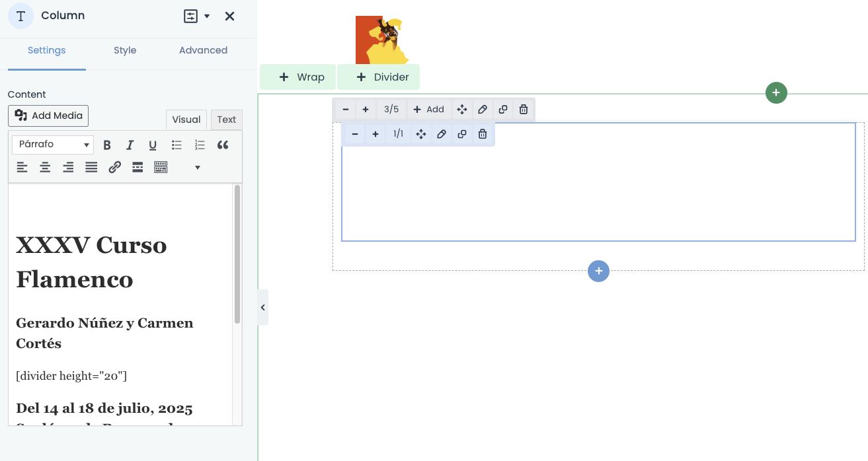The width and height of the screenshot is (868, 461).
Task: Toggle underline formatting
Action: 153,145
